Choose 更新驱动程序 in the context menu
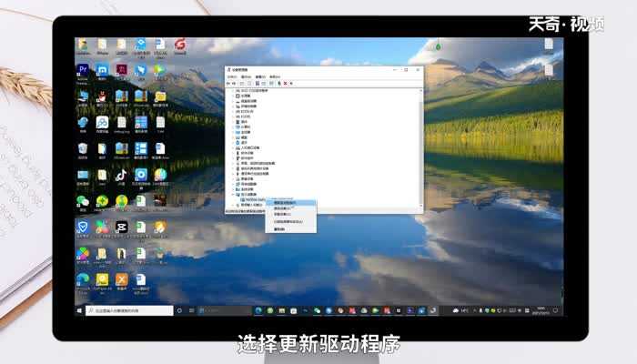Viewport: 637px width, 364px height. (x=291, y=202)
